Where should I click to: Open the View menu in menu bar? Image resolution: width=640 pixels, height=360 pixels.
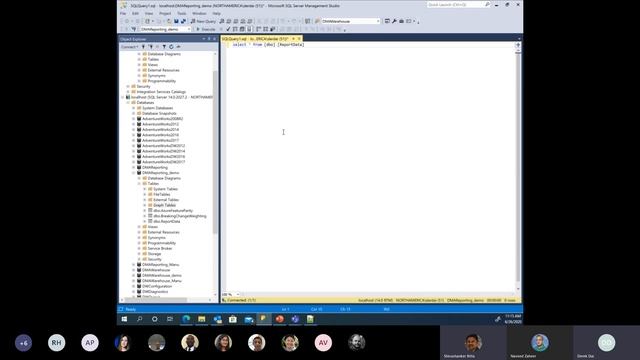tap(149, 13)
